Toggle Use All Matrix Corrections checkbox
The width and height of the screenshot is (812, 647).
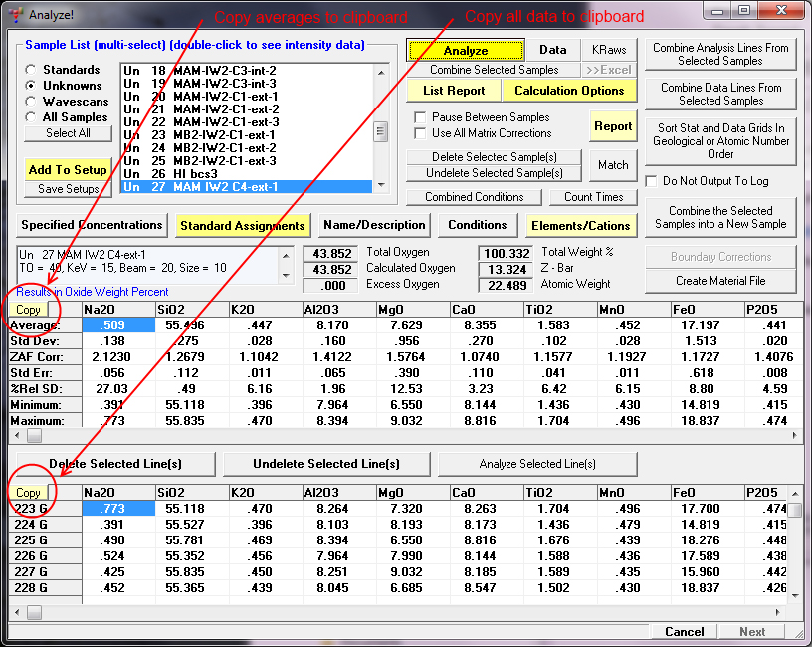tap(420, 133)
